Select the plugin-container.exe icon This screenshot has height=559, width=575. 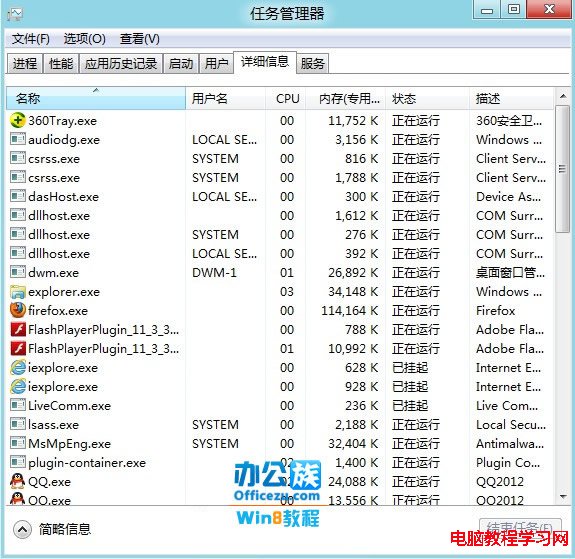[x=18, y=462]
